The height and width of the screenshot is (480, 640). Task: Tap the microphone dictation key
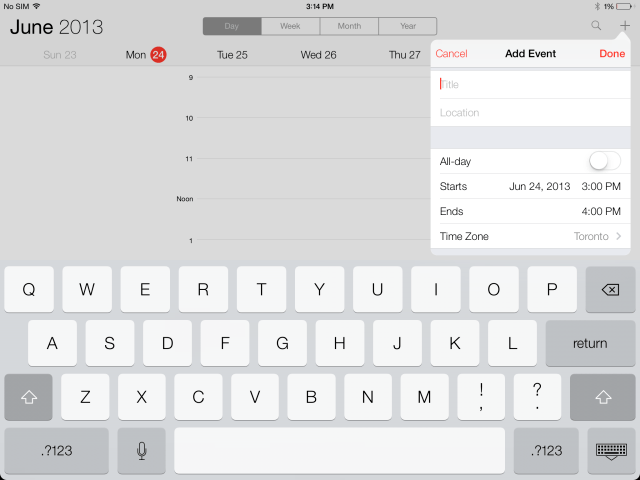(x=142, y=451)
